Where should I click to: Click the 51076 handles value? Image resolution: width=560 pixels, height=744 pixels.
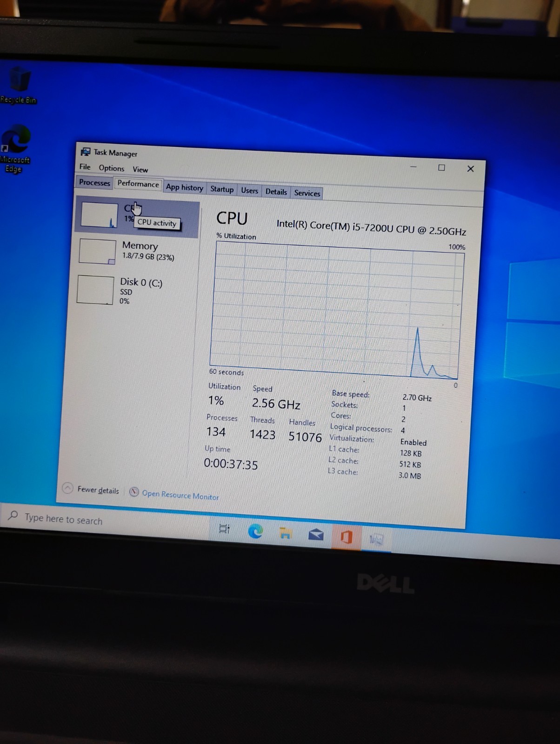pyautogui.click(x=305, y=437)
